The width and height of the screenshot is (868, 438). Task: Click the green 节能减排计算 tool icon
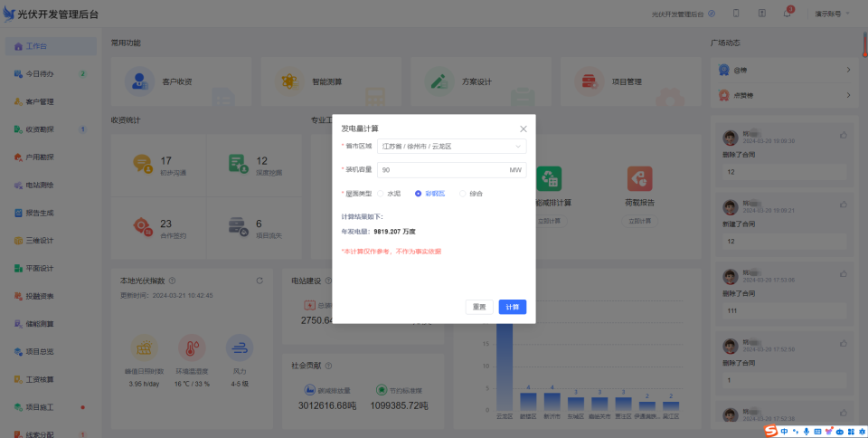coord(549,178)
